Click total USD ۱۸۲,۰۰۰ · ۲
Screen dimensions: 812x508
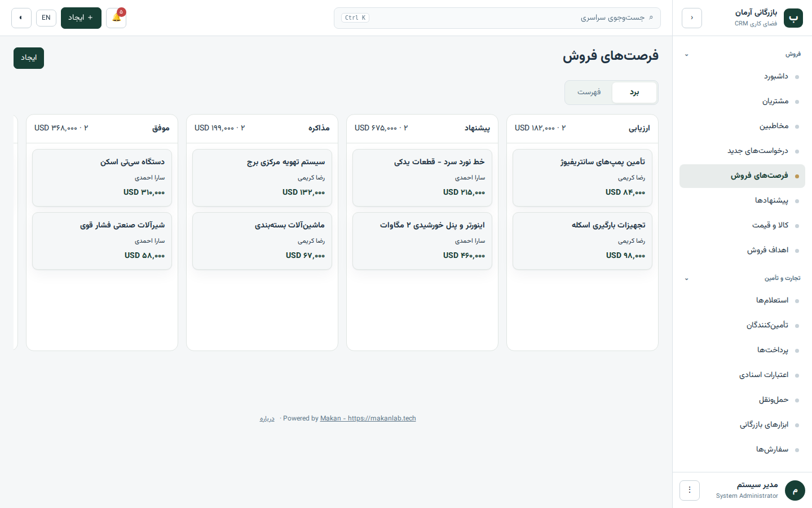[x=540, y=128]
